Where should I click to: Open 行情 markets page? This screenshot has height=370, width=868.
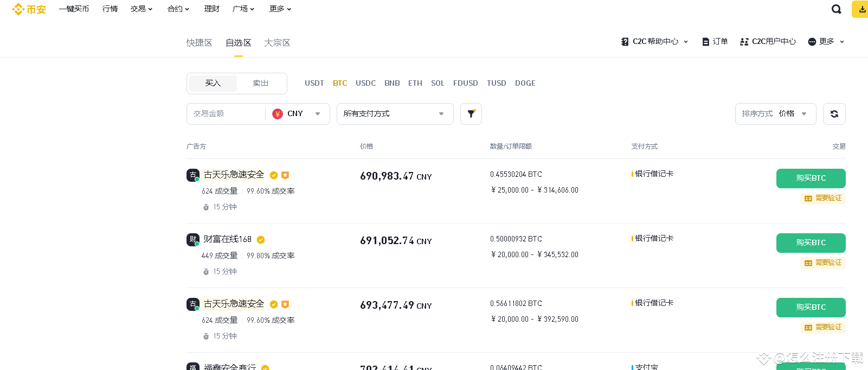tap(110, 9)
